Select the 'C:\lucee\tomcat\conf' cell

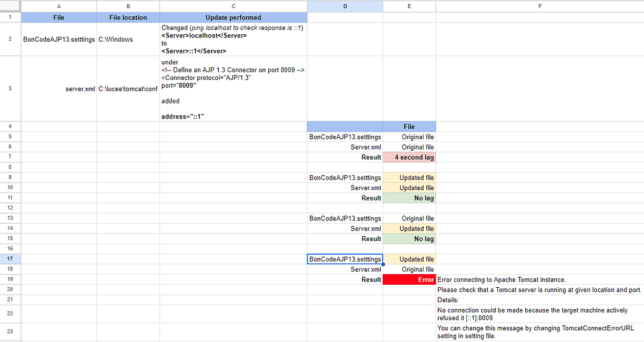[128, 88]
